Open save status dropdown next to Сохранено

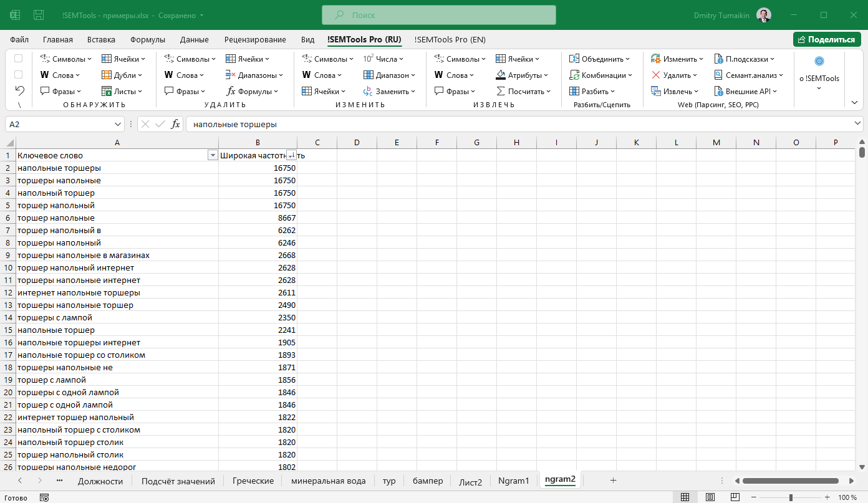coord(201,15)
